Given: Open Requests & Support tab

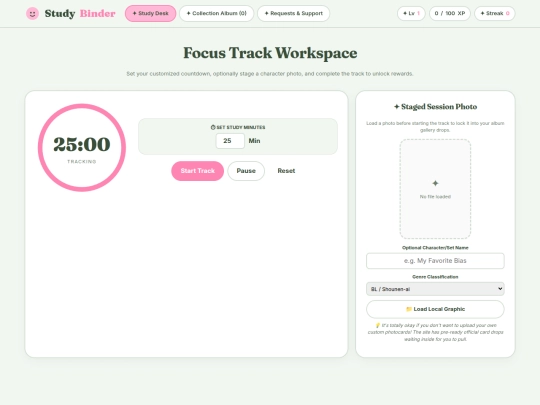Looking at the screenshot, I should click(293, 13).
